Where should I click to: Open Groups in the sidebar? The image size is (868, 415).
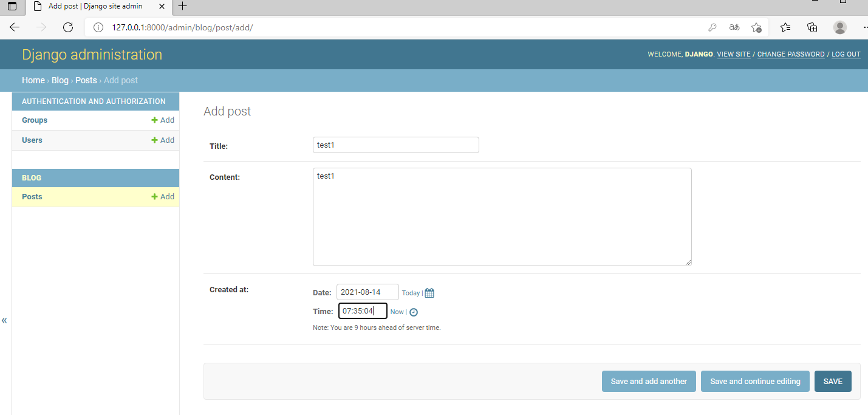coord(35,120)
